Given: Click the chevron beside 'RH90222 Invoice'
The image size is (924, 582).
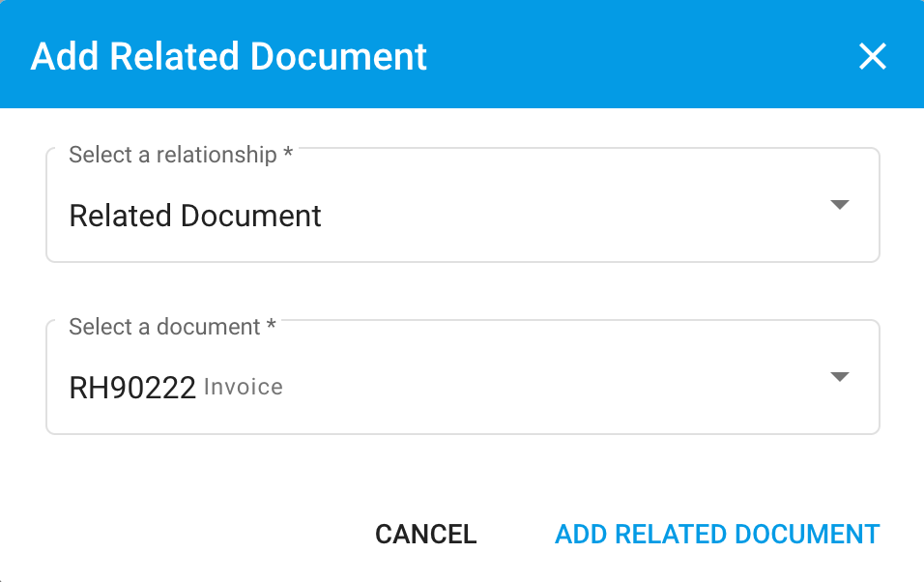Looking at the screenshot, I should 840,377.
